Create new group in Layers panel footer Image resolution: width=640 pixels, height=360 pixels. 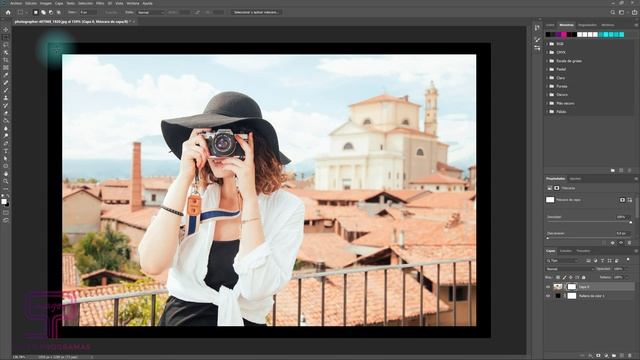[614, 356]
